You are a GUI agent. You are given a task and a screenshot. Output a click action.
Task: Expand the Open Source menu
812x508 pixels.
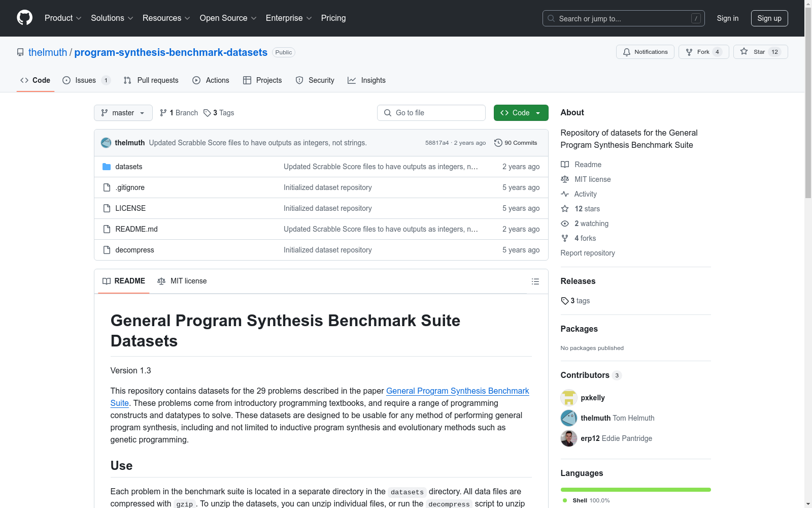[228, 18]
